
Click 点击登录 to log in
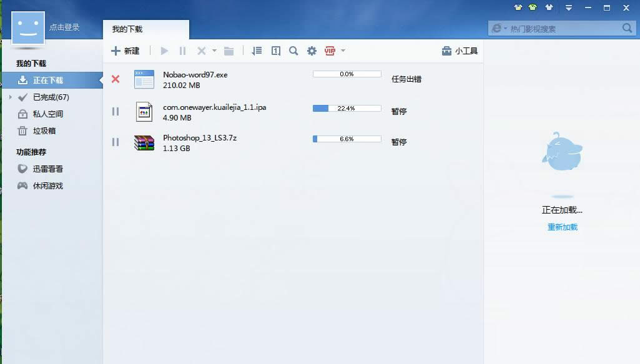[64, 27]
